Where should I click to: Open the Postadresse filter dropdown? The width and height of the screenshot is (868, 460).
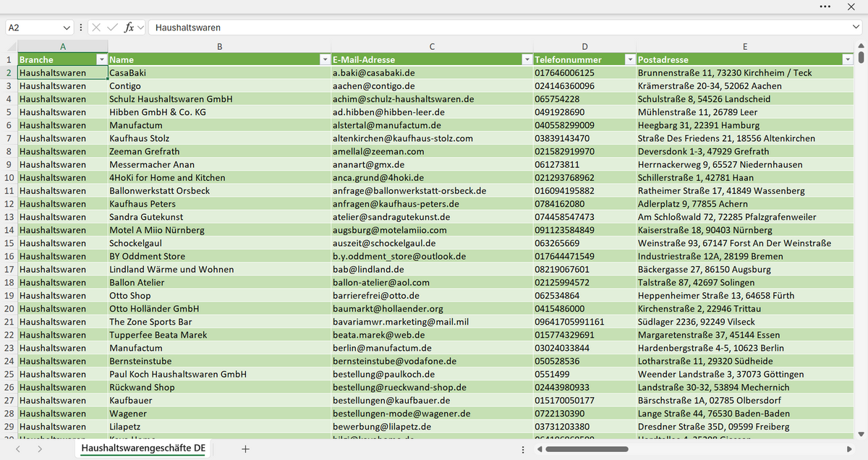(848, 60)
